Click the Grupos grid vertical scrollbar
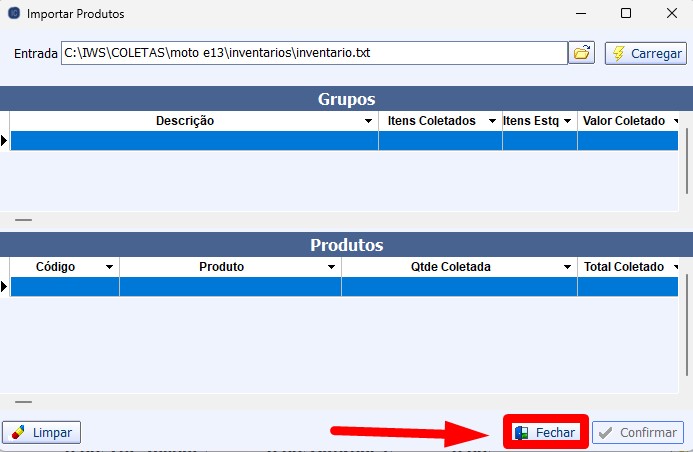 point(687,160)
